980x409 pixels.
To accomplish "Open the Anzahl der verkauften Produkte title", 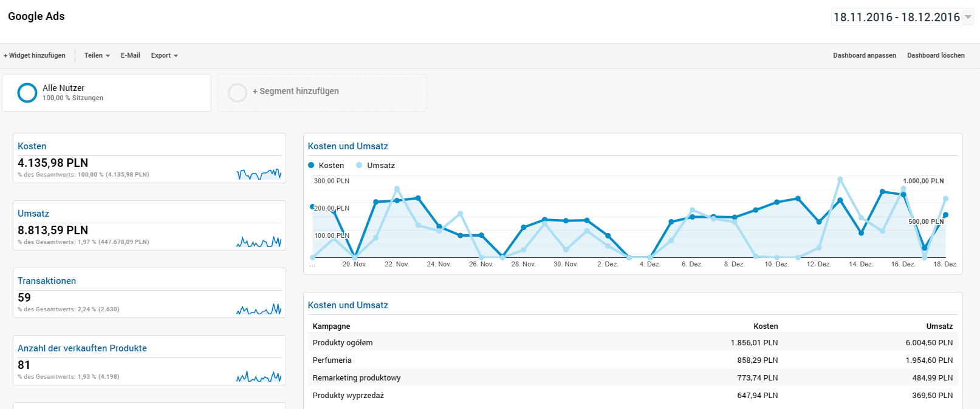I will coord(82,348).
